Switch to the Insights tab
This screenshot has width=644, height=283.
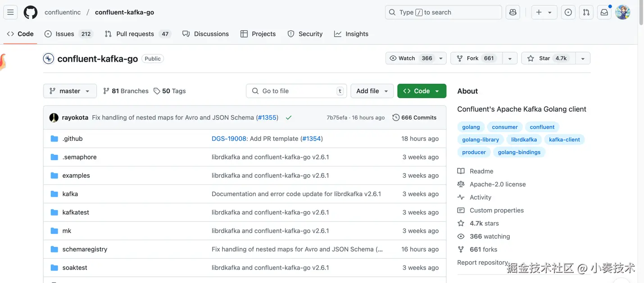[351, 34]
